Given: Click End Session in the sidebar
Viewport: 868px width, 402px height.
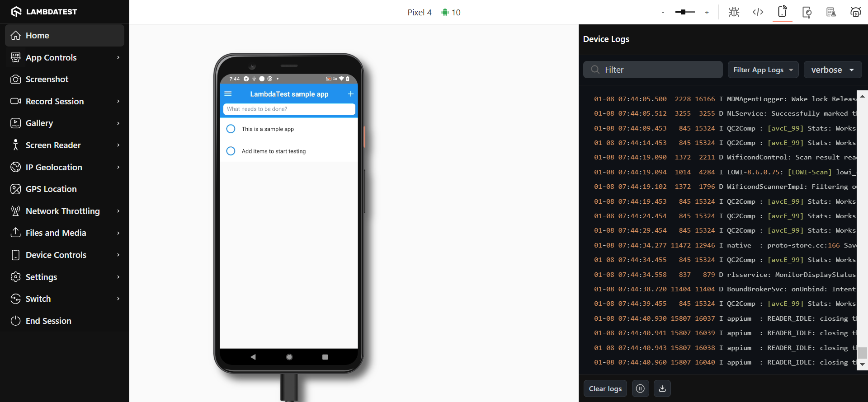Looking at the screenshot, I should [x=65, y=321].
